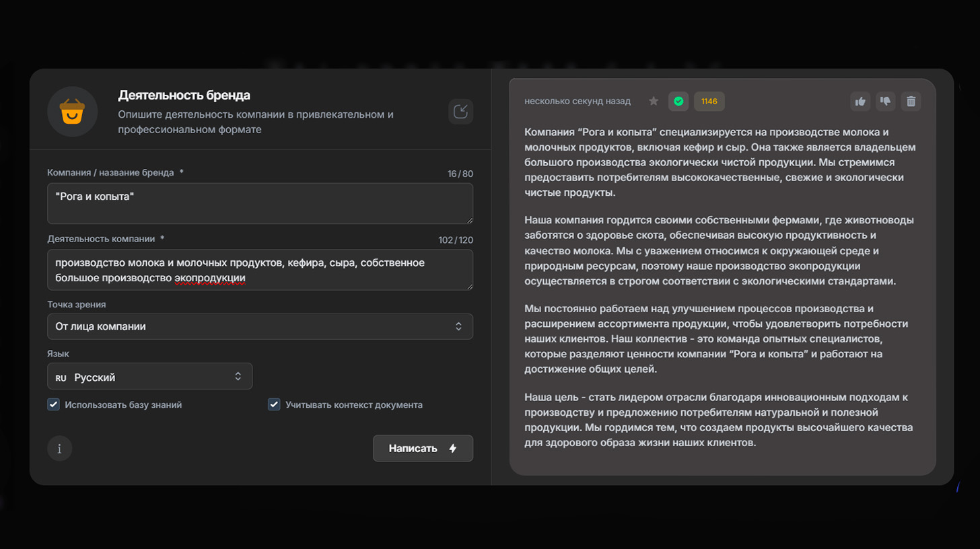Open info via the i circle icon
This screenshot has width=980, height=549.
[59, 448]
